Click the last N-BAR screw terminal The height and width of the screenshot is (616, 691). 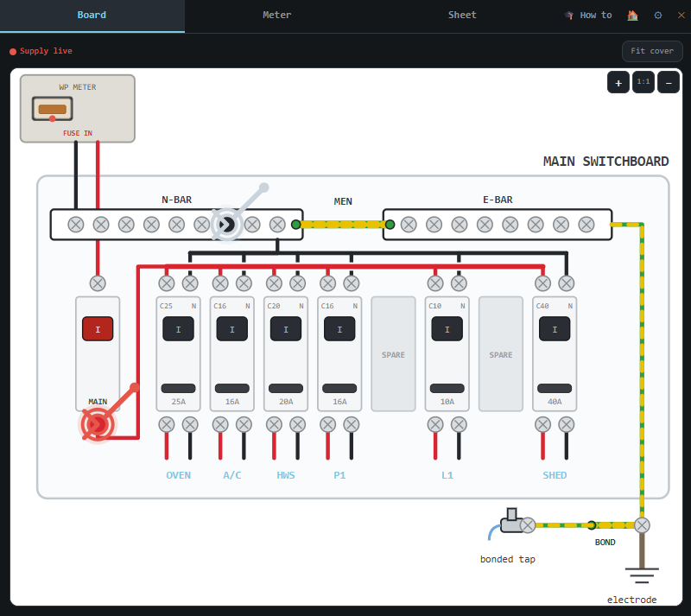pos(277,225)
